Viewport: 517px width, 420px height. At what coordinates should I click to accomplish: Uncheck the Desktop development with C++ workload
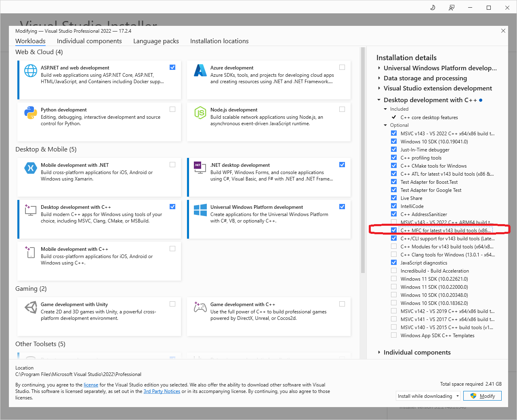point(172,206)
